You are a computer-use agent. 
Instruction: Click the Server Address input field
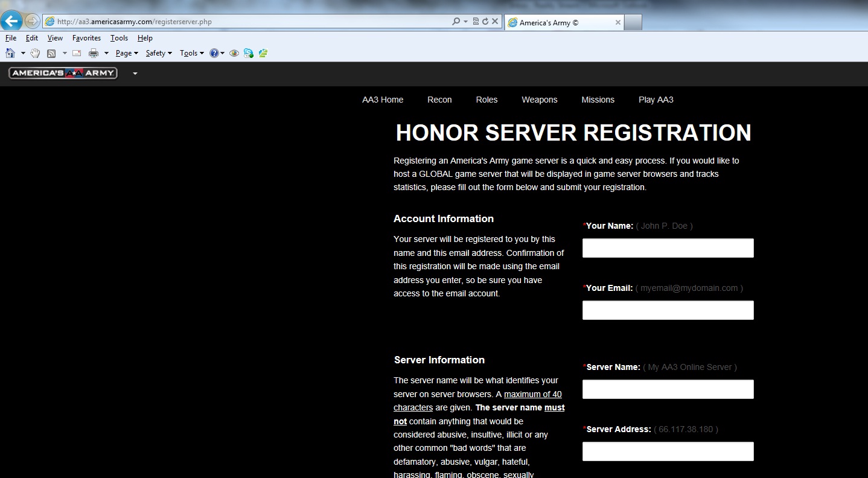pyautogui.click(x=668, y=451)
